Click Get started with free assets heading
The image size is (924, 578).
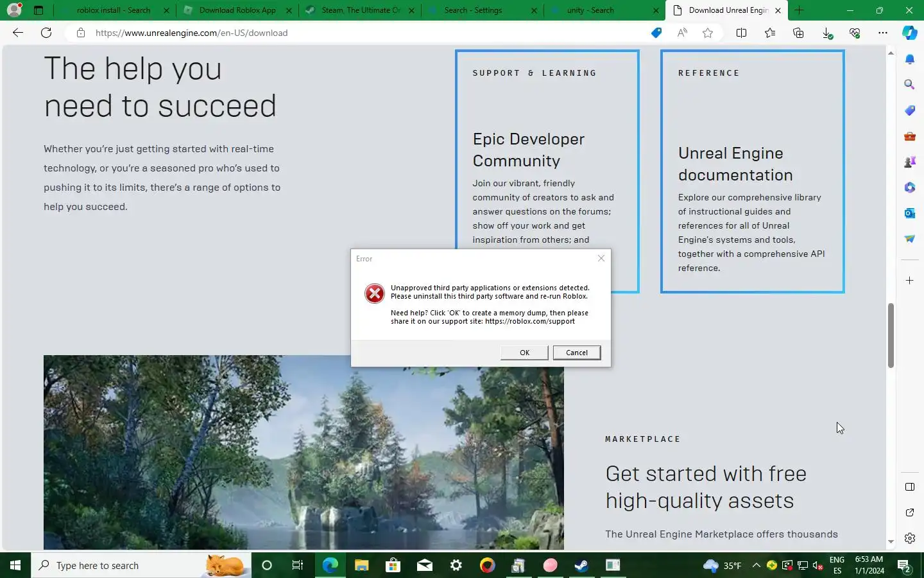[x=706, y=487]
